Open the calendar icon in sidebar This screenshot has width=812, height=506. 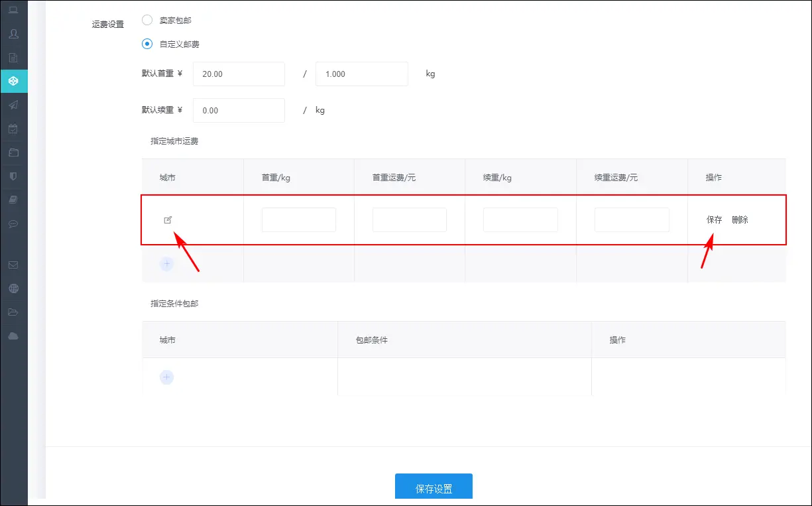13,129
